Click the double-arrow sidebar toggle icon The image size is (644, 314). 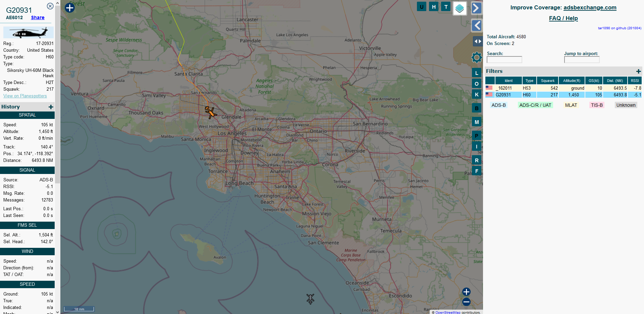(x=478, y=41)
